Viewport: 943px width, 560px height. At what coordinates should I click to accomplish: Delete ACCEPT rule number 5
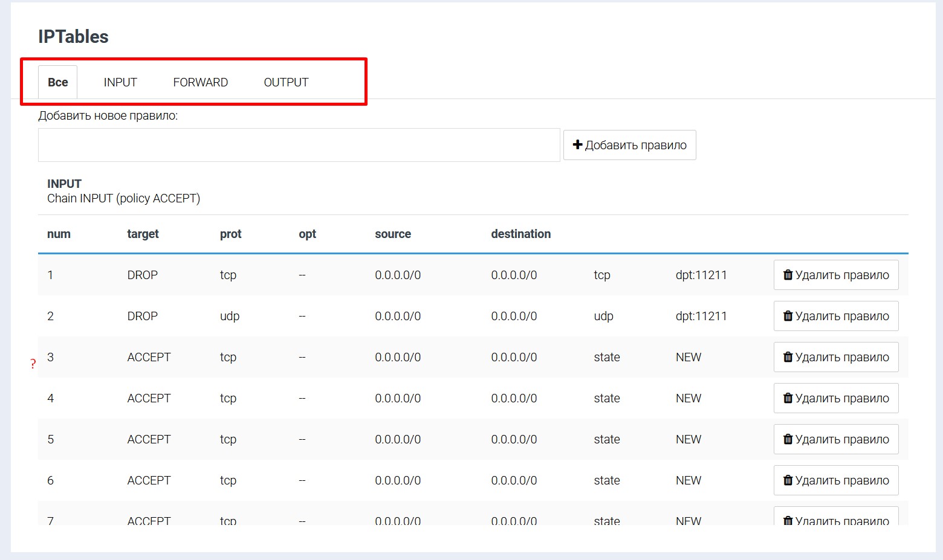coord(836,439)
